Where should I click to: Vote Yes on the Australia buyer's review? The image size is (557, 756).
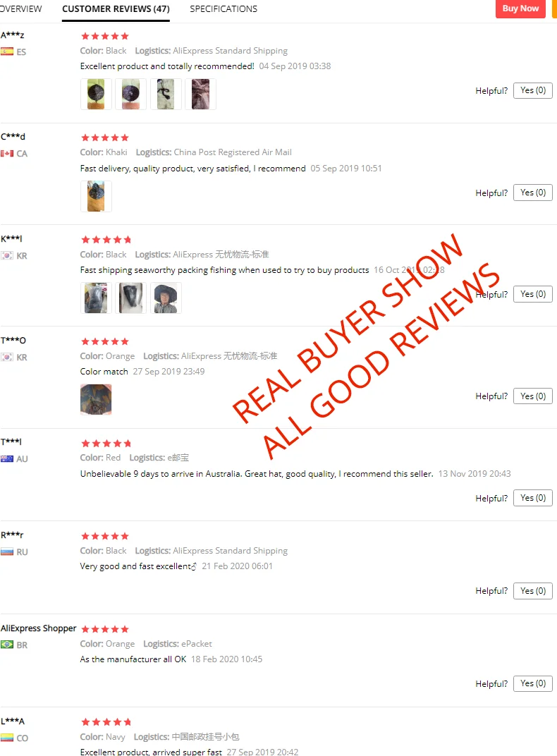pos(533,498)
